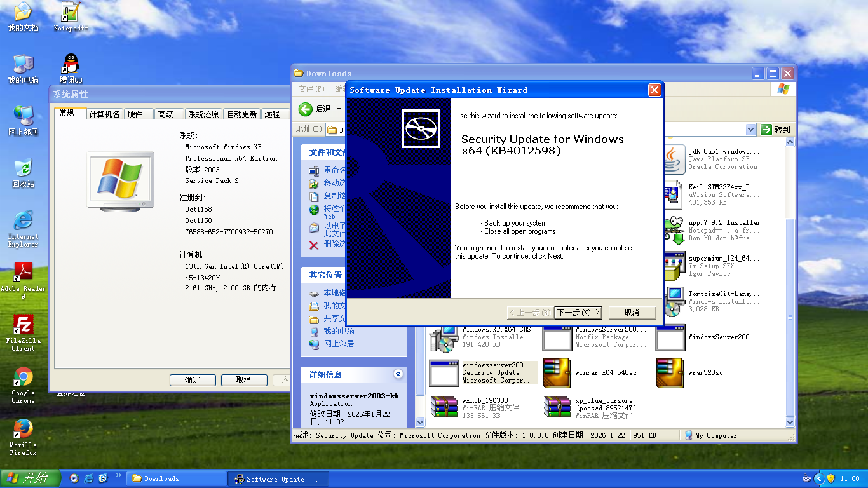Collapse the details panel chevron

pos(398,374)
